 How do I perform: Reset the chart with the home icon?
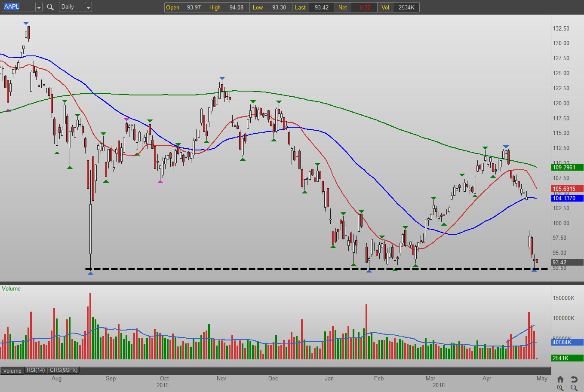pyautogui.click(x=560, y=379)
